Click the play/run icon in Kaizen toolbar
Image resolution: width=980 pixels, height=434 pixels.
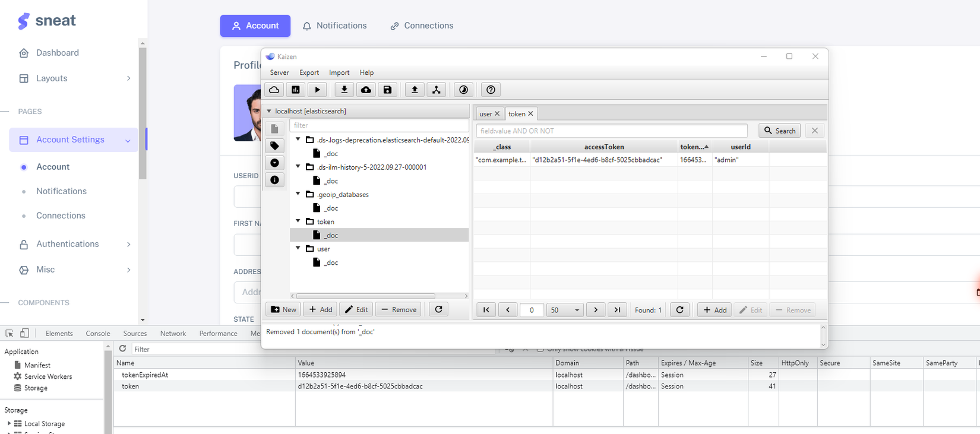point(317,90)
